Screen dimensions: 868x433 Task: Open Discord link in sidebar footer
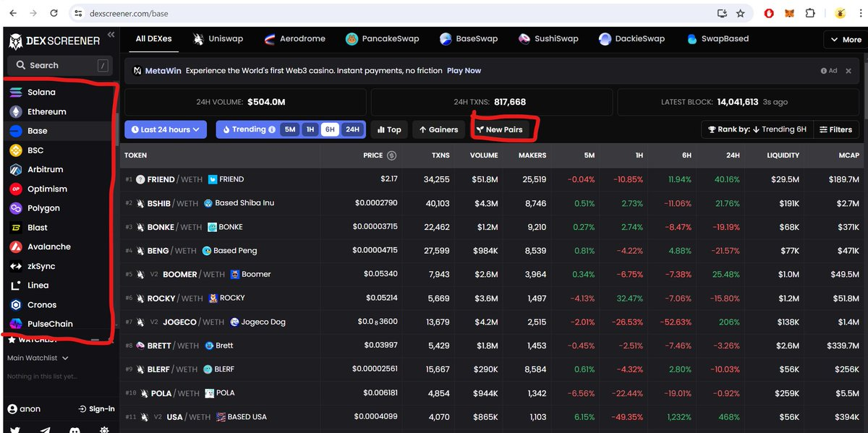tap(75, 431)
